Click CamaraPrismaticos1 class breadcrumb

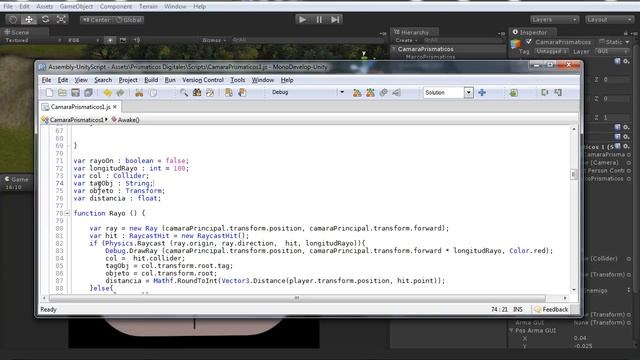[x=73, y=120]
